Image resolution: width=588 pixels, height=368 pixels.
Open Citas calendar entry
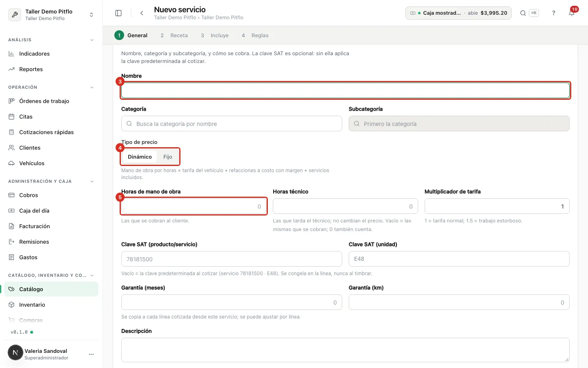tap(51, 117)
